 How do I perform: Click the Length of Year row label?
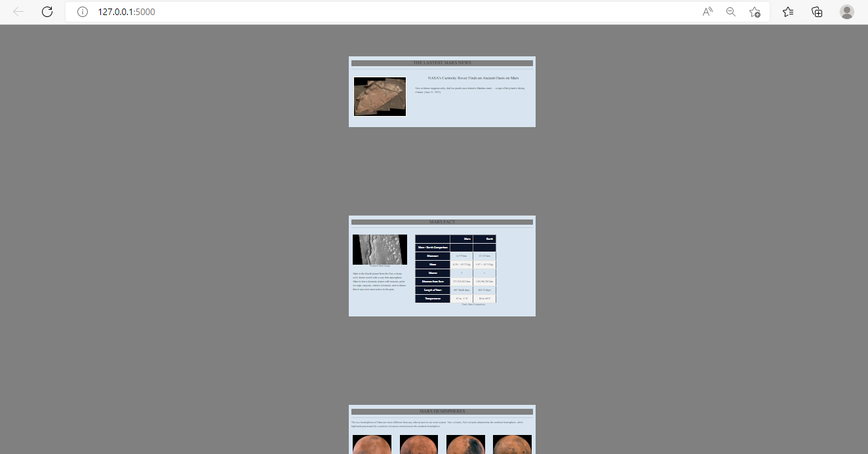point(433,290)
